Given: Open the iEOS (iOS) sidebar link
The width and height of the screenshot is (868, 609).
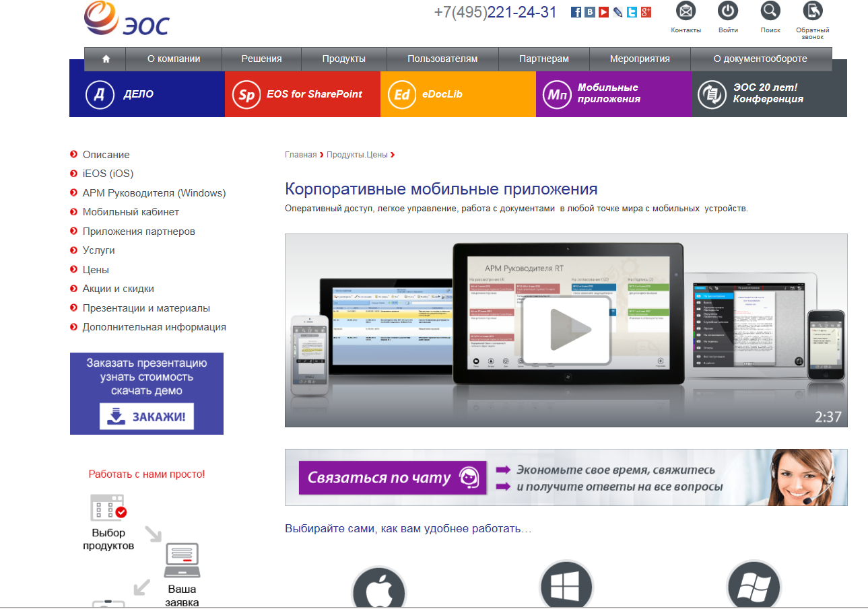Looking at the screenshot, I should click(x=108, y=174).
